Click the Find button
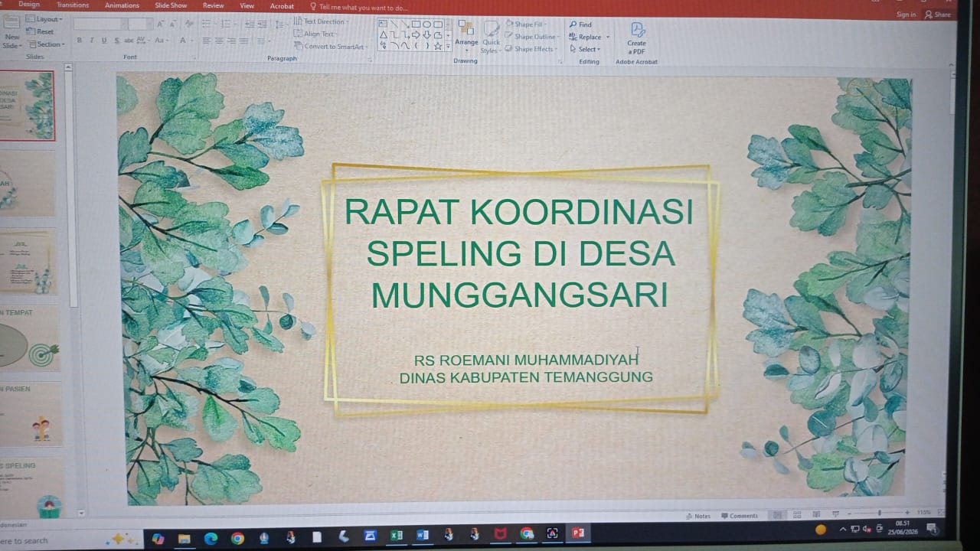This screenshot has width=980, height=551. [580, 24]
